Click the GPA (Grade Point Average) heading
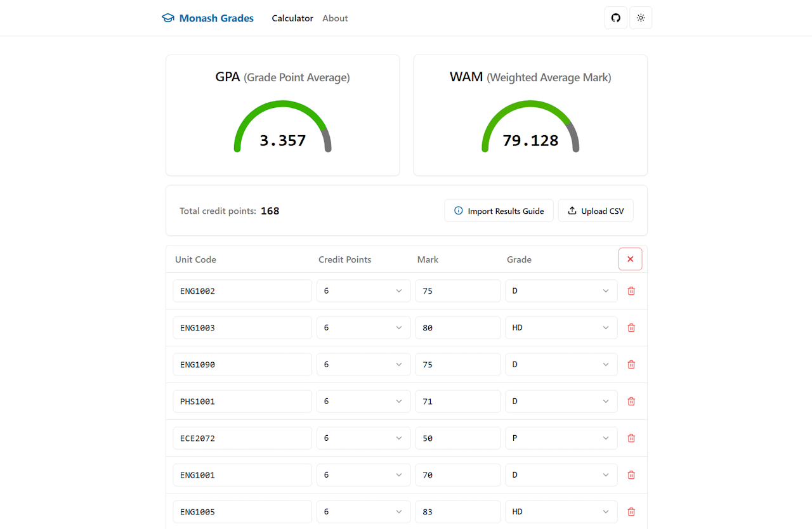The image size is (812, 529). tap(283, 77)
